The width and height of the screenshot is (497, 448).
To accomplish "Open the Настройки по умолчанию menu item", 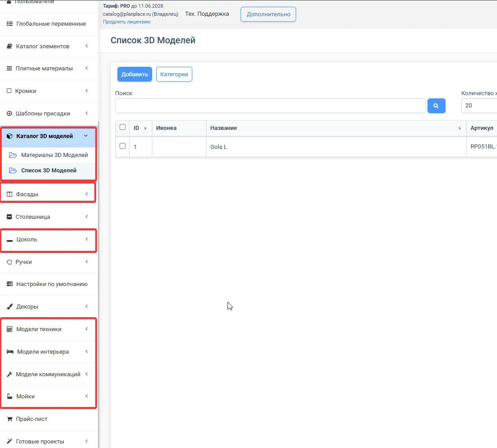I will pos(49,284).
